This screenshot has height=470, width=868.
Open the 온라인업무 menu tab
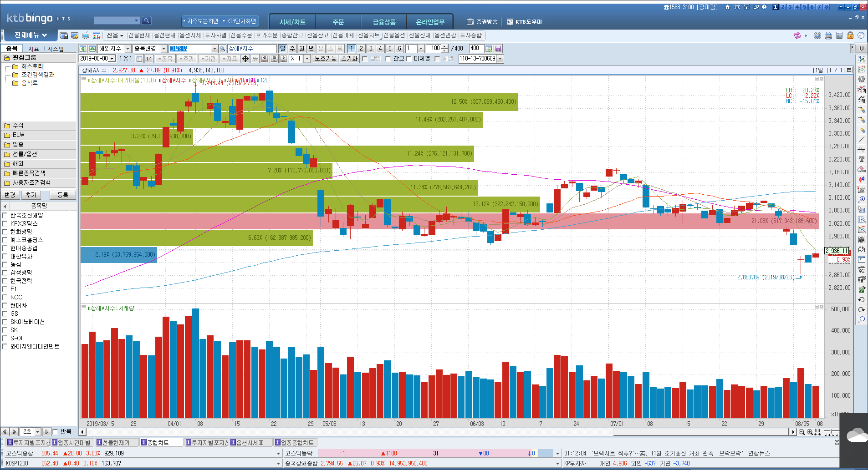point(430,22)
